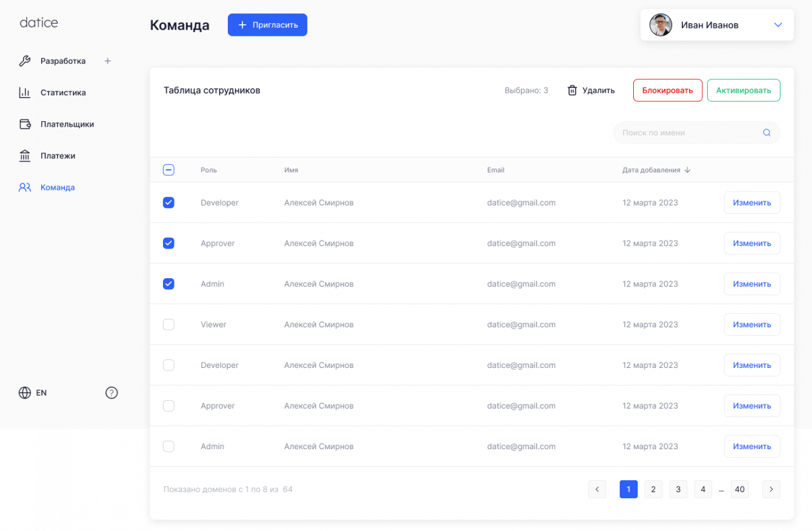Click the datice logo
The image size is (812, 531).
point(39,22)
